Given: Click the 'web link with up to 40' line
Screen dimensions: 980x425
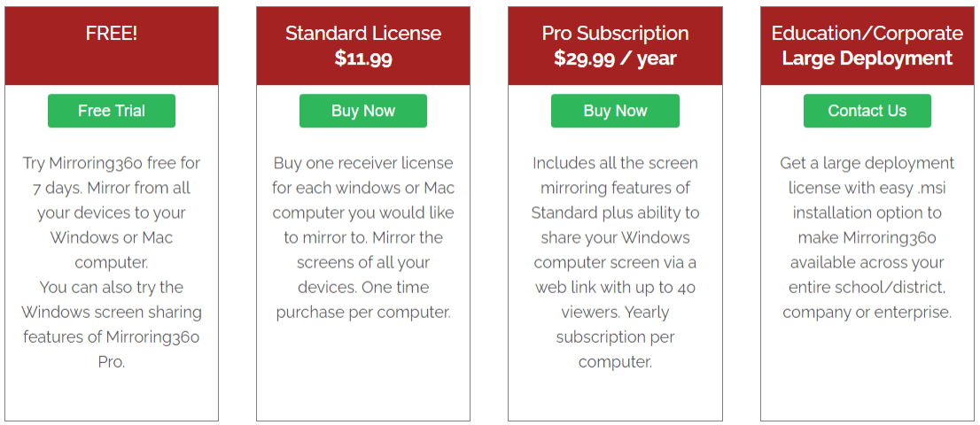Looking at the screenshot, I should click(x=615, y=287).
